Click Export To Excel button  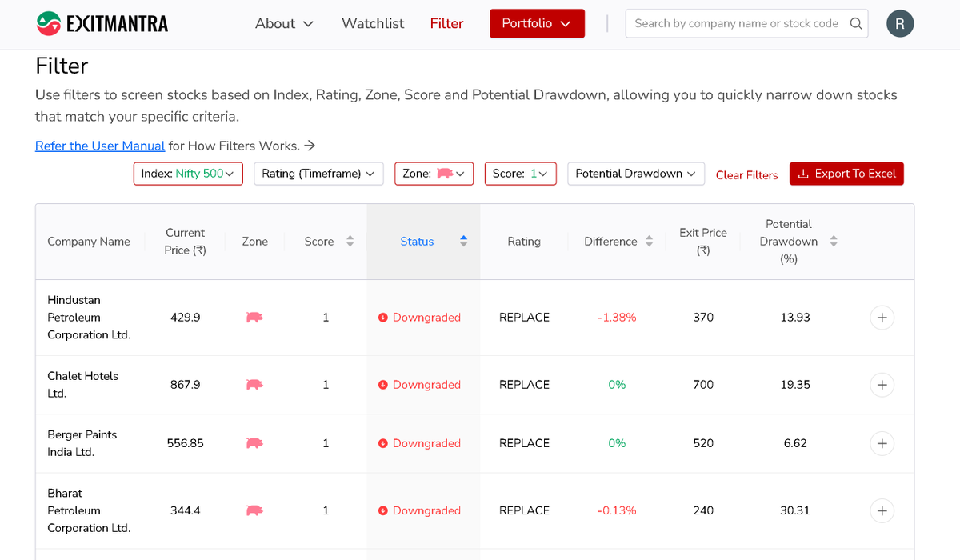pyautogui.click(x=846, y=174)
